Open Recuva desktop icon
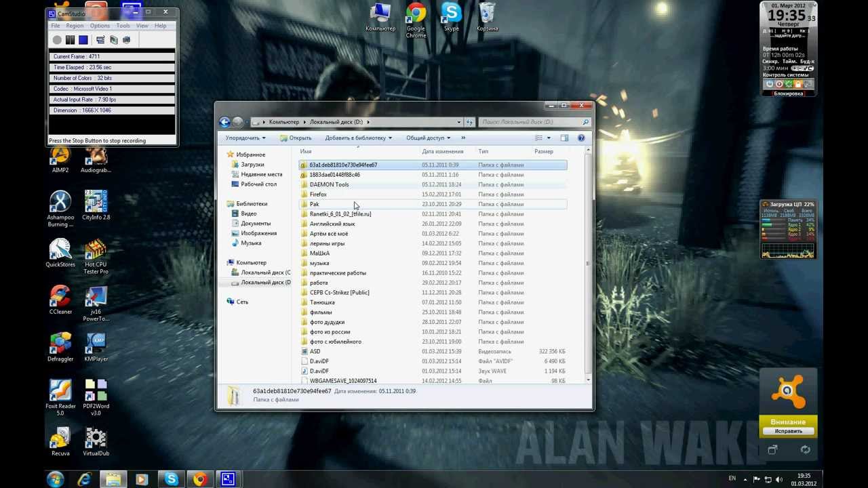The image size is (868, 488). pos(60,441)
